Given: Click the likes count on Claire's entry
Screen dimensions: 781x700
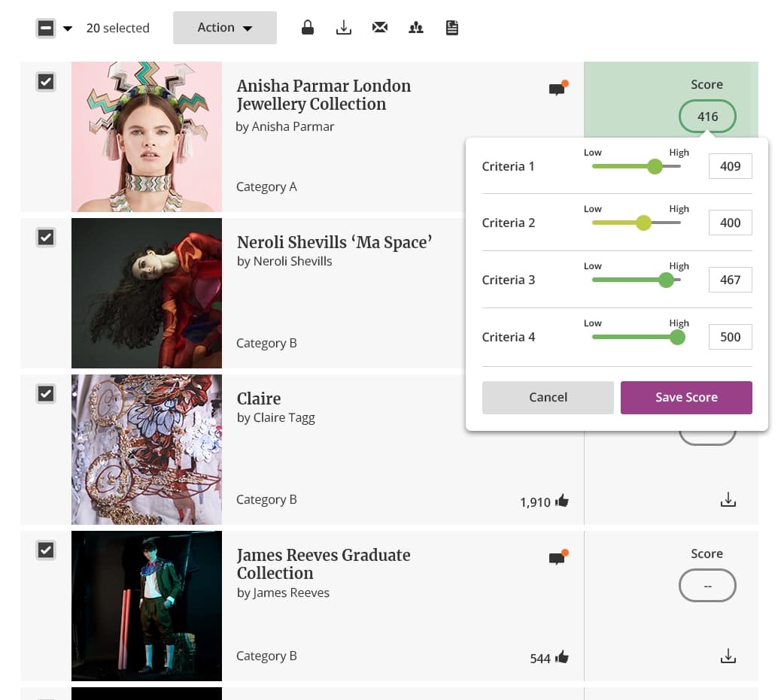Looking at the screenshot, I should coord(544,502).
